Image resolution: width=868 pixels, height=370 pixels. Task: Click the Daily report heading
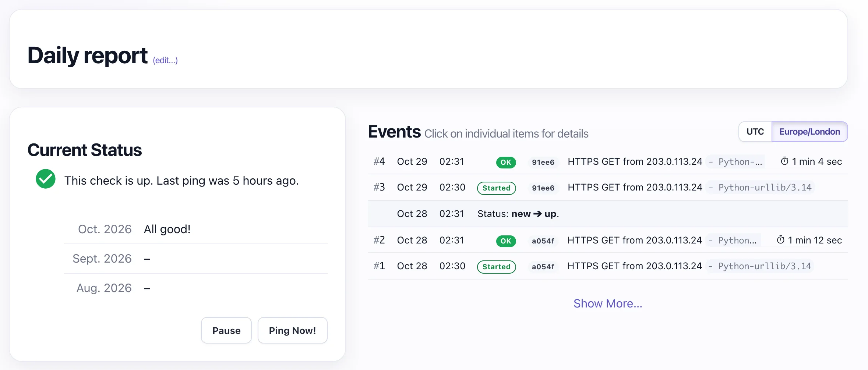coord(88,56)
